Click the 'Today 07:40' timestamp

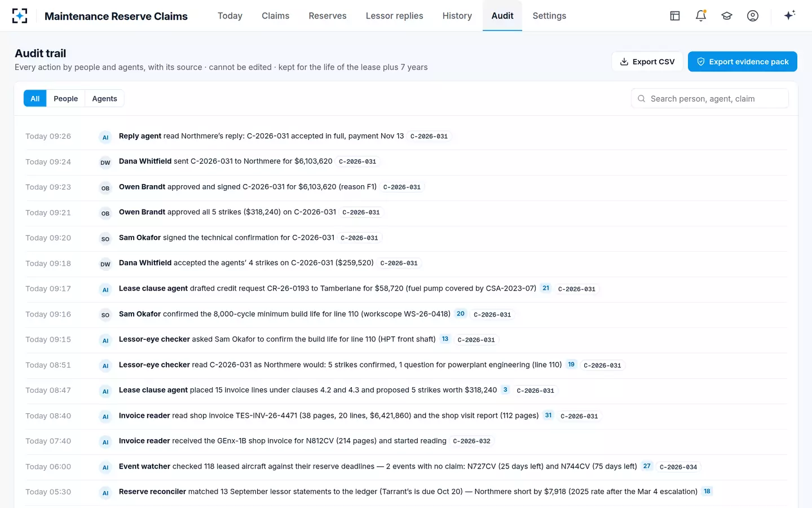48,441
